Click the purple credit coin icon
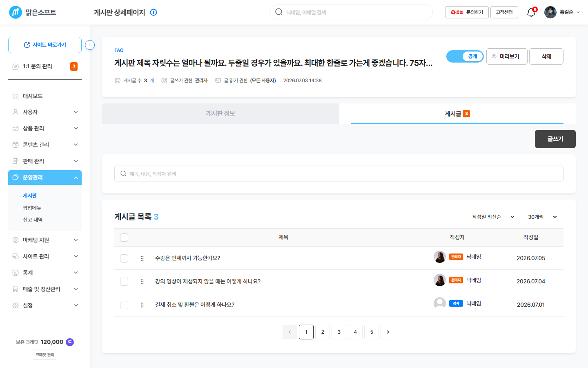588x368 pixels. (x=70, y=342)
